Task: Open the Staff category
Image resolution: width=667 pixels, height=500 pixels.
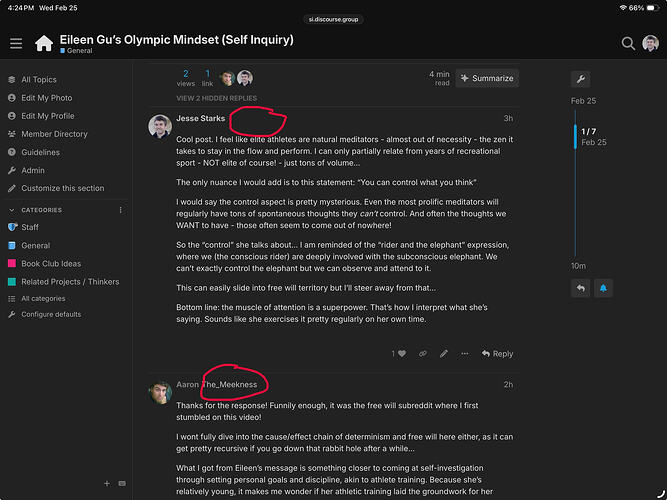Action: [x=30, y=227]
